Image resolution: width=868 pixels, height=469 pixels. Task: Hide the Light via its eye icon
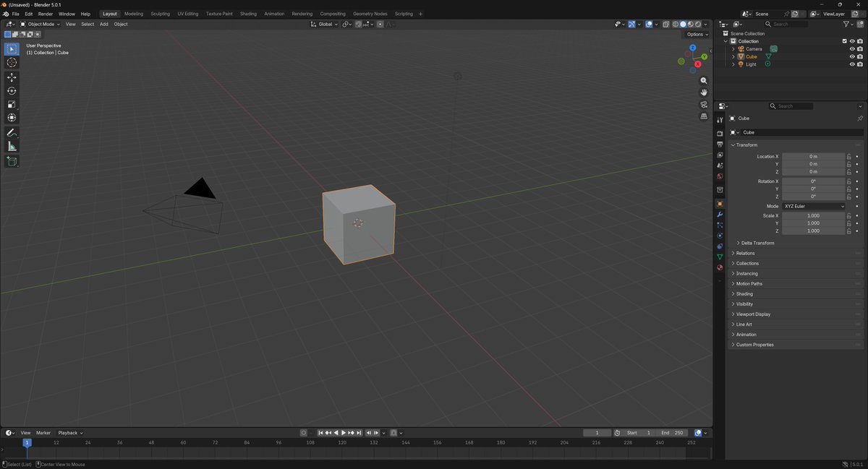tap(852, 64)
